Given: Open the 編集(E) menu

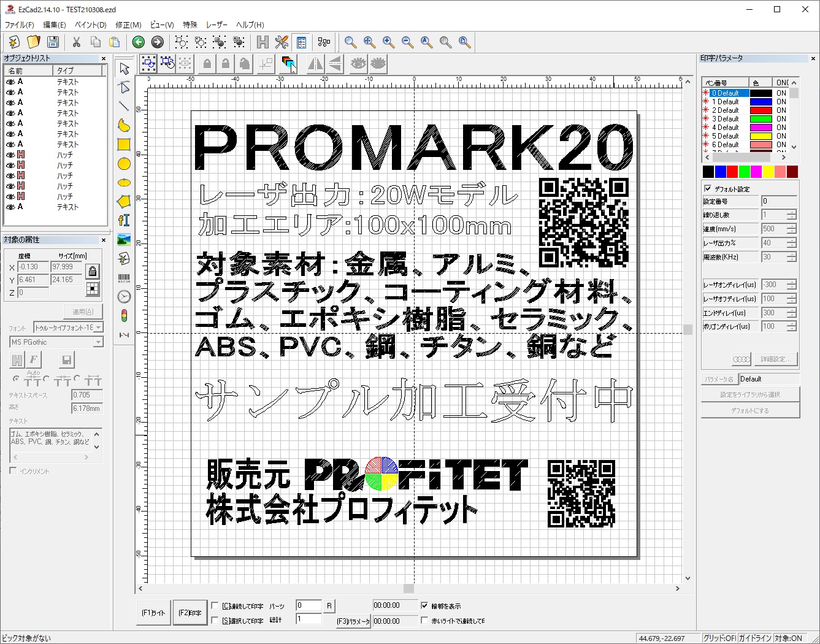Looking at the screenshot, I should 55,25.
